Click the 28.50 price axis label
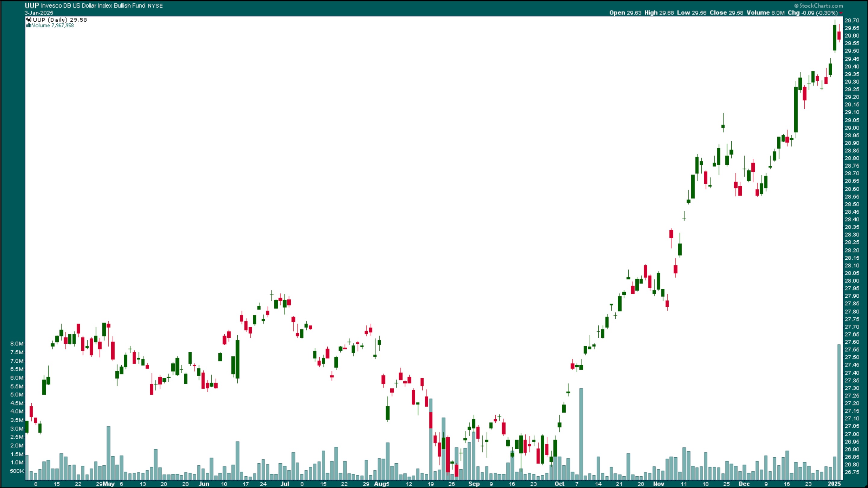The width and height of the screenshot is (868, 488). click(851, 204)
